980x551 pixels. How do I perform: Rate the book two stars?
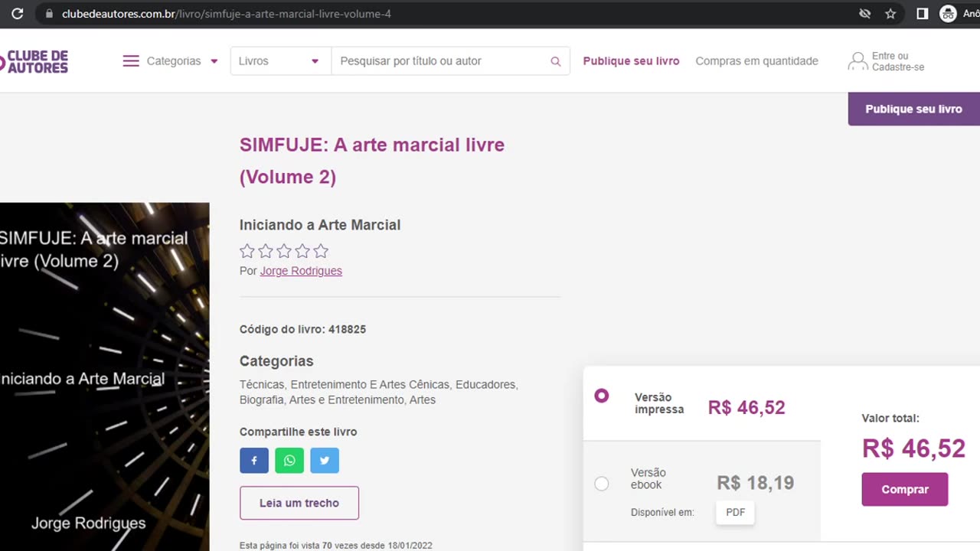click(266, 251)
